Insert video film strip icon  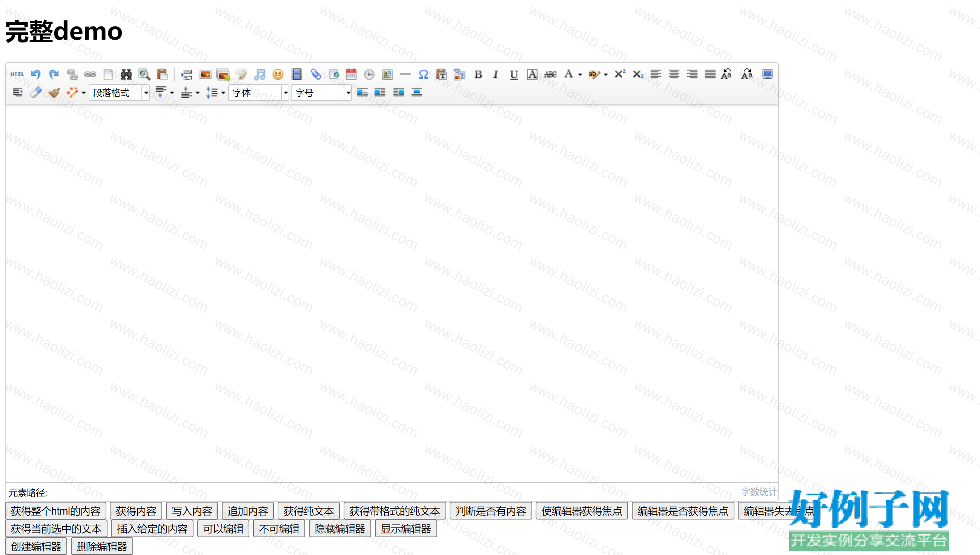pyautogui.click(x=296, y=74)
